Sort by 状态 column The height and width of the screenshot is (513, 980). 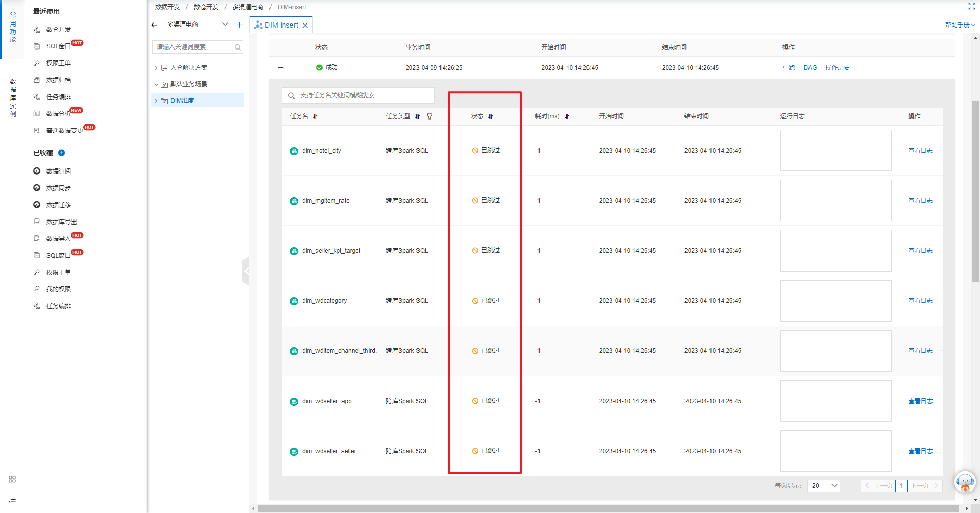click(491, 116)
